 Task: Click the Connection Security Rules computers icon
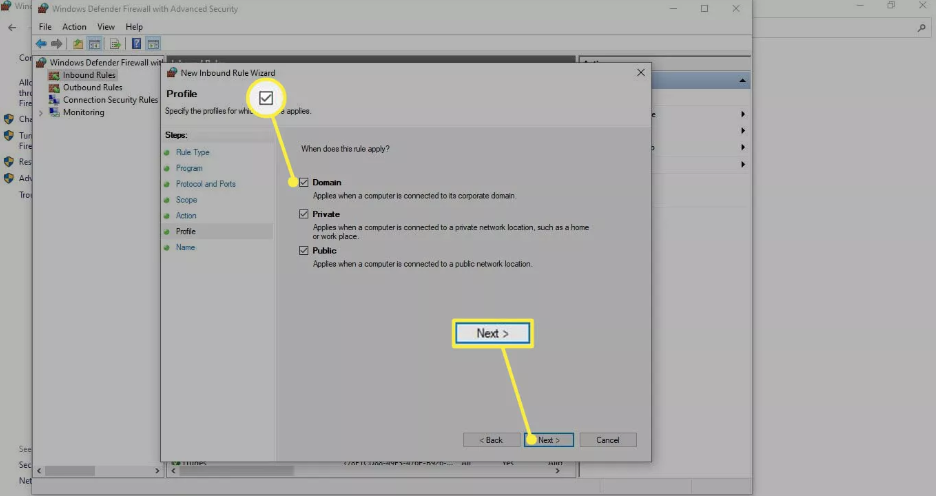pos(54,100)
